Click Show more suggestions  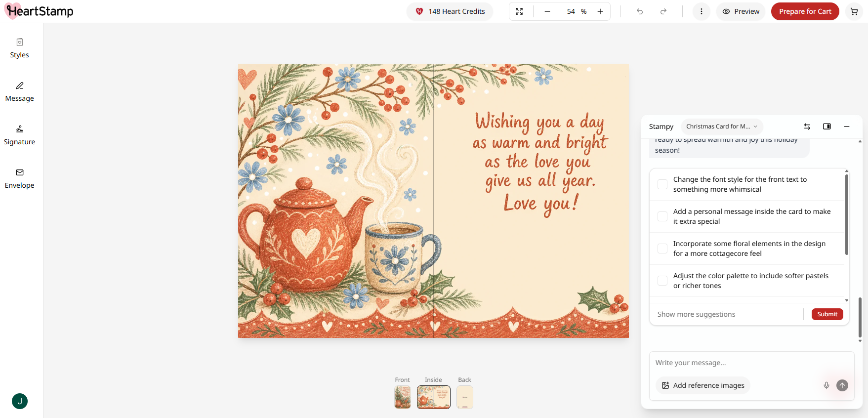click(x=696, y=314)
